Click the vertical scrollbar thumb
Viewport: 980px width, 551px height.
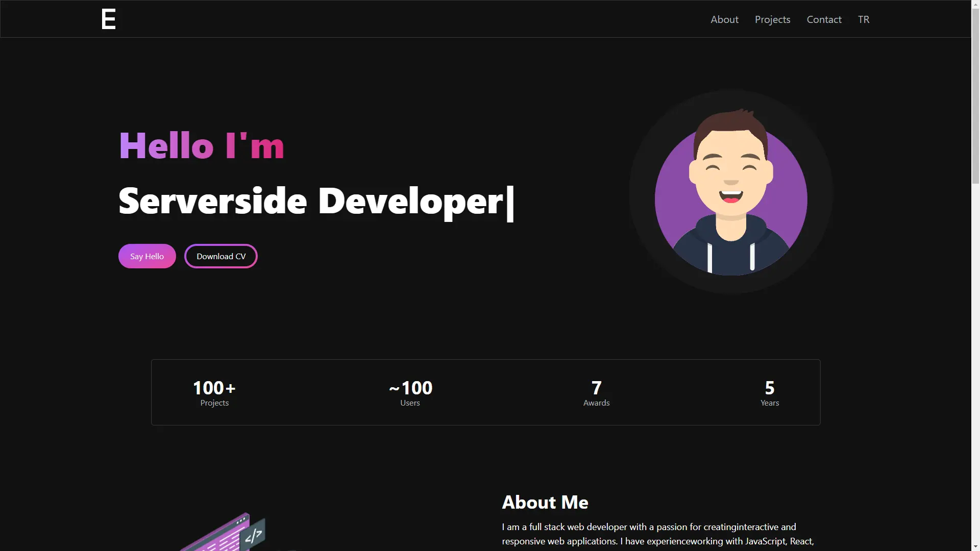tap(975, 97)
